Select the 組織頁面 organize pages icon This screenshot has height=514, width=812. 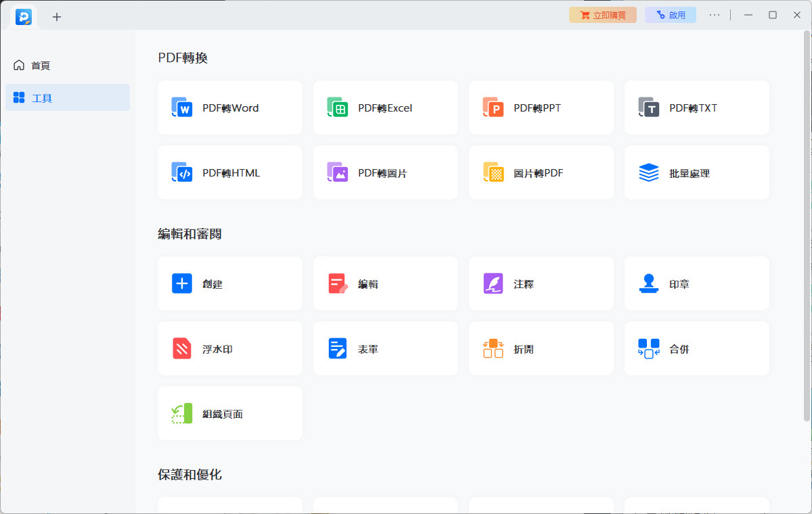click(x=182, y=413)
